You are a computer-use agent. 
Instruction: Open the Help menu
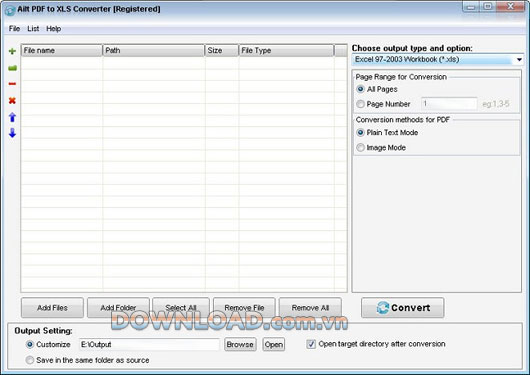54,29
